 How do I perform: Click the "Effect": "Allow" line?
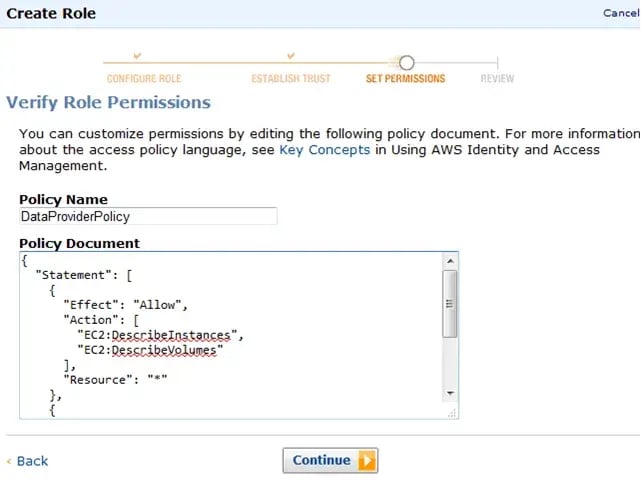[x=126, y=305]
